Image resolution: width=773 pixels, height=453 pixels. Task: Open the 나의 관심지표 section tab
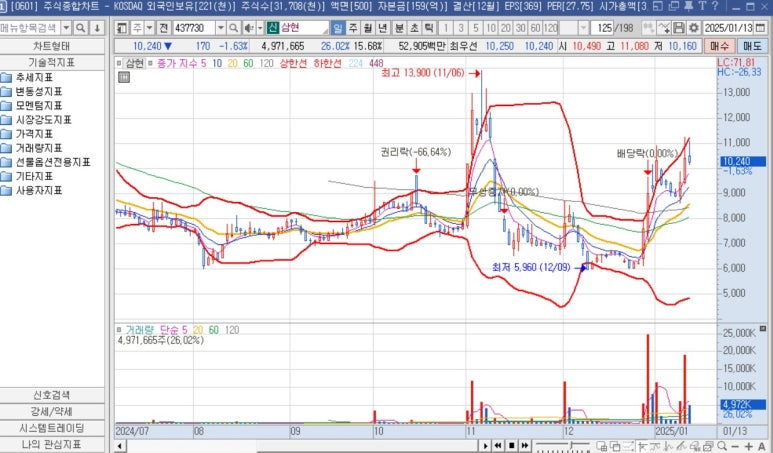point(52,445)
